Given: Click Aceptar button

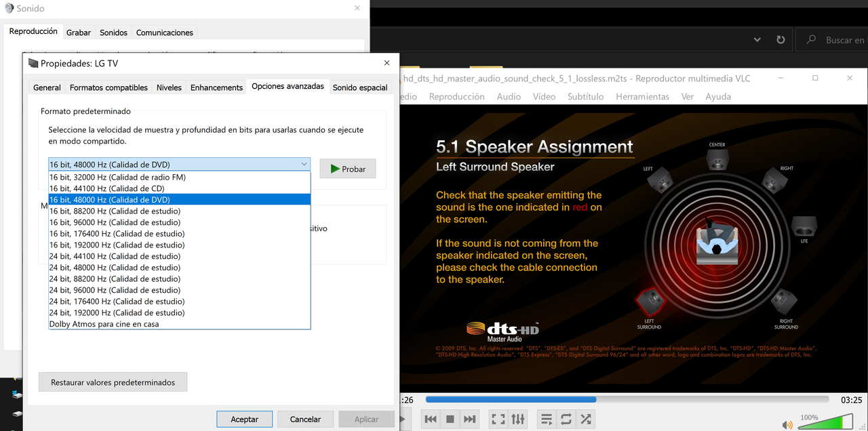Looking at the screenshot, I should click(x=244, y=419).
